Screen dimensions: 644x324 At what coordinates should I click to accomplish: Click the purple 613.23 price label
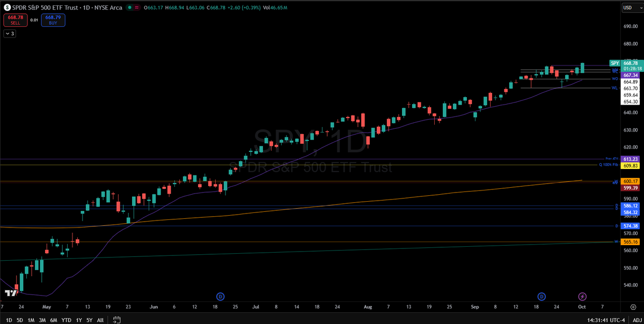point(631,159)
